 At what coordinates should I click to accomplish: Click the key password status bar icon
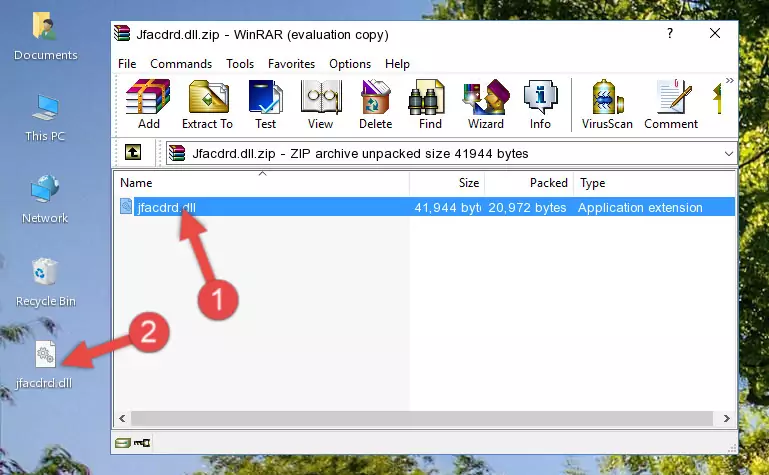(142, 443)
